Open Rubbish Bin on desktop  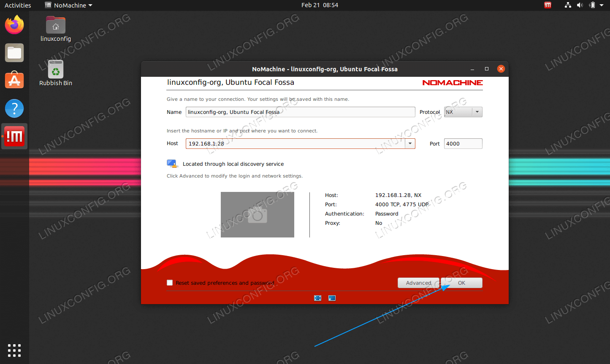tap(56, 73)
